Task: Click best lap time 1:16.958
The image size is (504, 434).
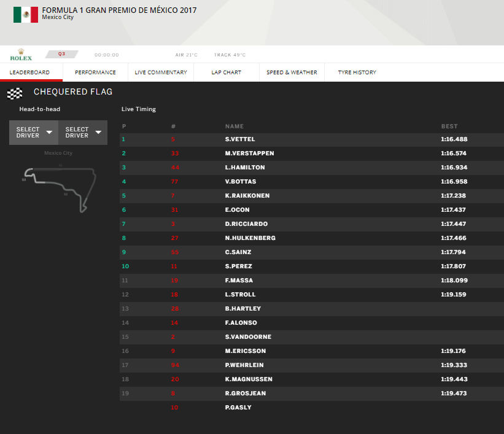Action: [x=454, y=182]
